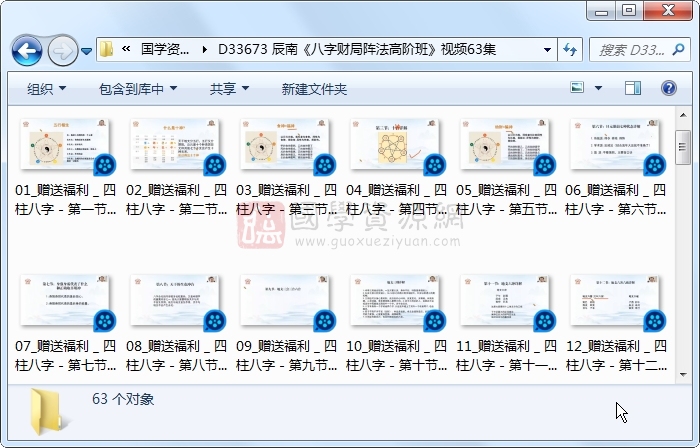Select breadcrumb D33673 辰南《八字财局阵法高阶班》视频63集
Image resolution: width=700 pixels, height=448 pixels.
tap(357, 49)
